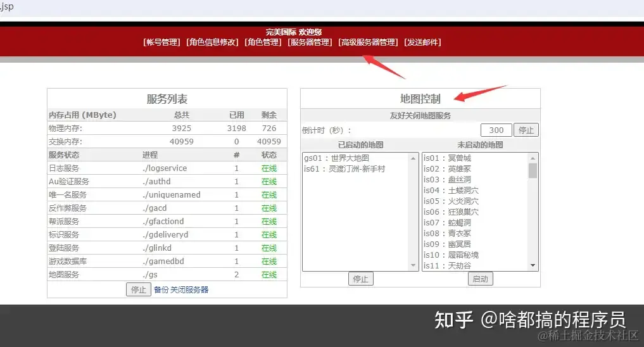This screenshot has width=644, height=347.
Task: Click the 停止 button under started maps
Action: [360, 279]
